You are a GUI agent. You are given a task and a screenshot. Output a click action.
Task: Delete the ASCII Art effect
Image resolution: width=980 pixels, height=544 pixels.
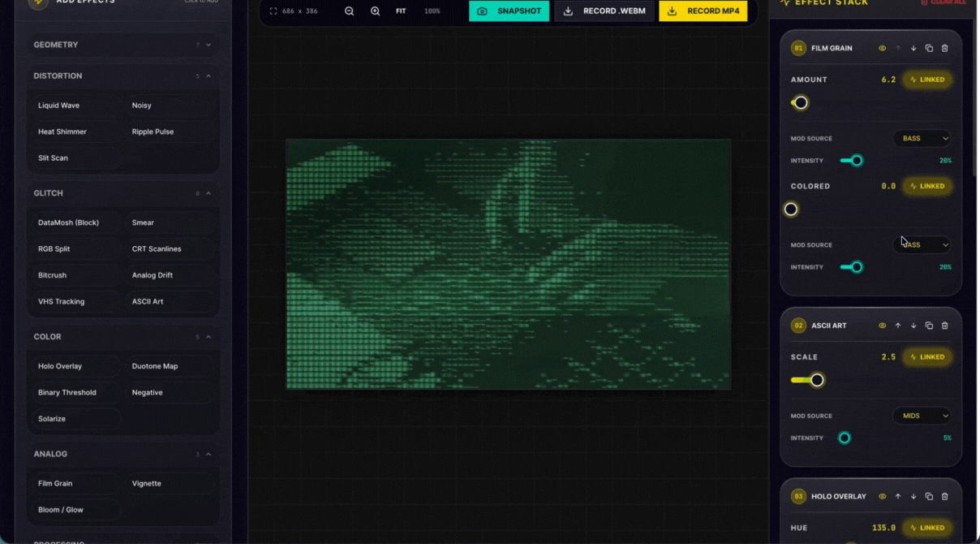click(x=944, y=326)
